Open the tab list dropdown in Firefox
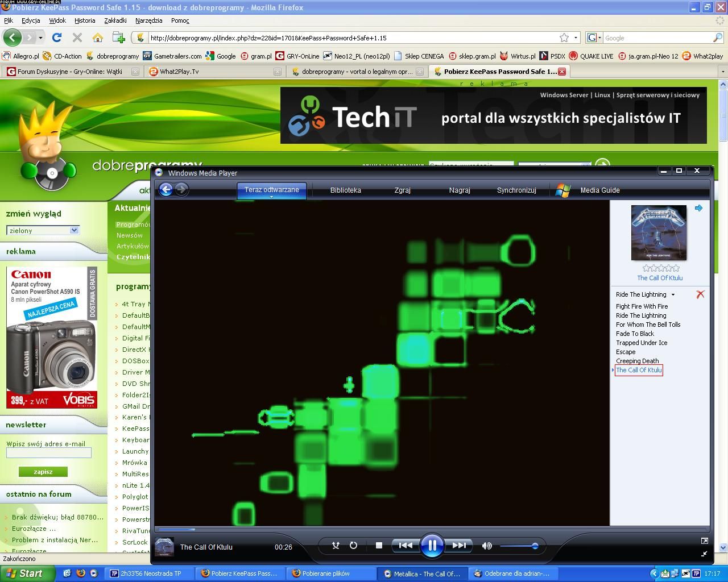The image size is (728, 582). [723, 72]
